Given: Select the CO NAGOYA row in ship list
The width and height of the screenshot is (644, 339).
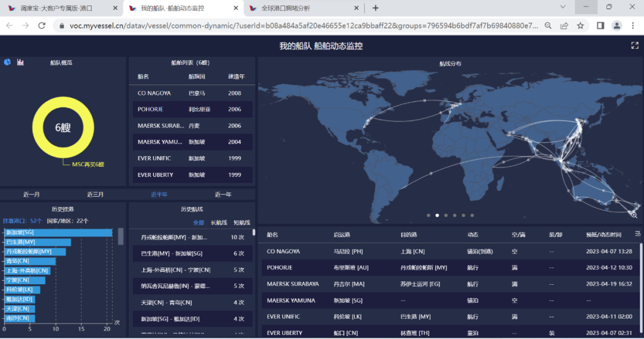Looking at the screenshot, I should pos(192,93).
